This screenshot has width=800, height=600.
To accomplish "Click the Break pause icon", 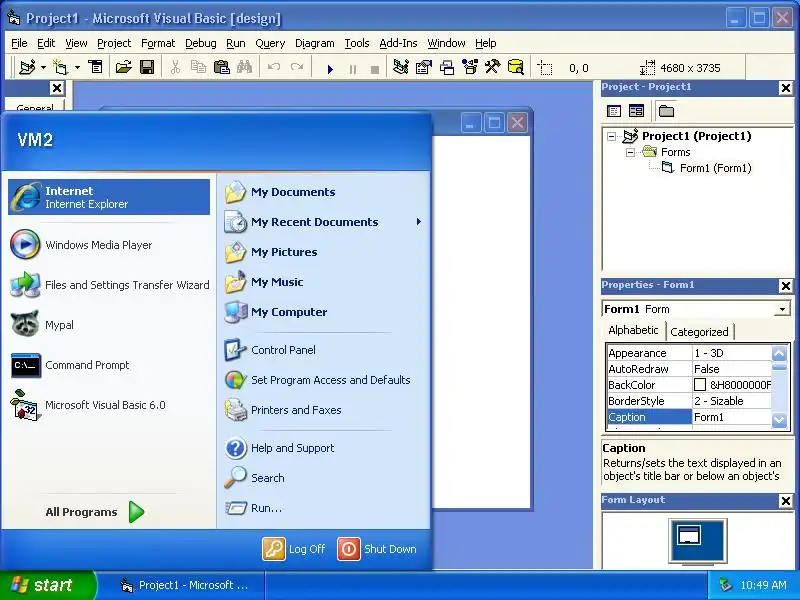I will pyautogui.click(x=353, y=69).
